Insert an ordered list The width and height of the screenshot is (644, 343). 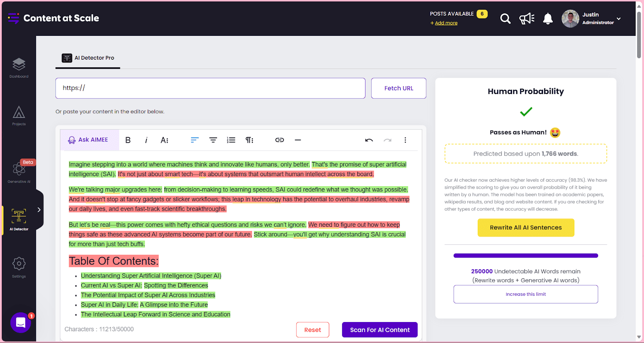pyautogui.click(x=231, y=140)
